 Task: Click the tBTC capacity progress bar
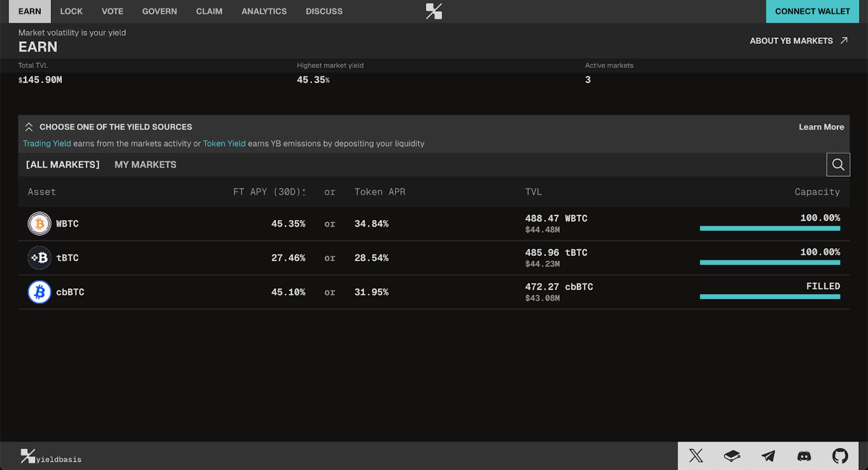pos(770,262)
